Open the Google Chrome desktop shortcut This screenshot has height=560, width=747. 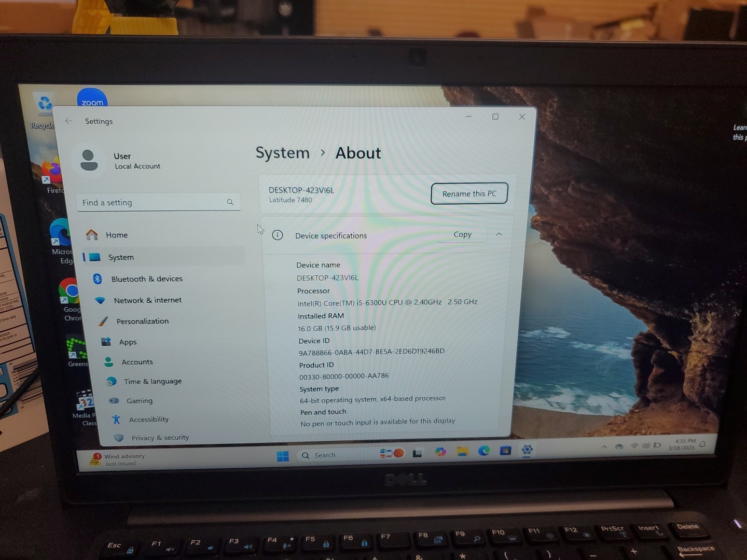click(x=71, y=300)
